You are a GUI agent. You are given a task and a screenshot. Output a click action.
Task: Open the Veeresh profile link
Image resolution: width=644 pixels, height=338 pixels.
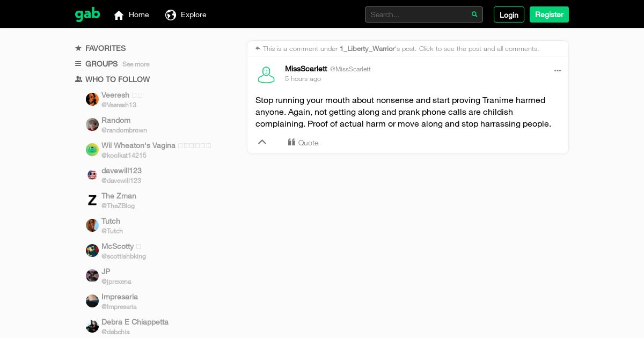[115, 95]
